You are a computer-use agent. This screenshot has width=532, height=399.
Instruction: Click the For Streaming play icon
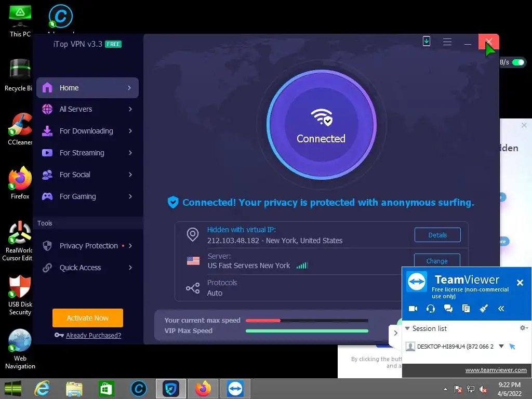(x=47, y=153)
